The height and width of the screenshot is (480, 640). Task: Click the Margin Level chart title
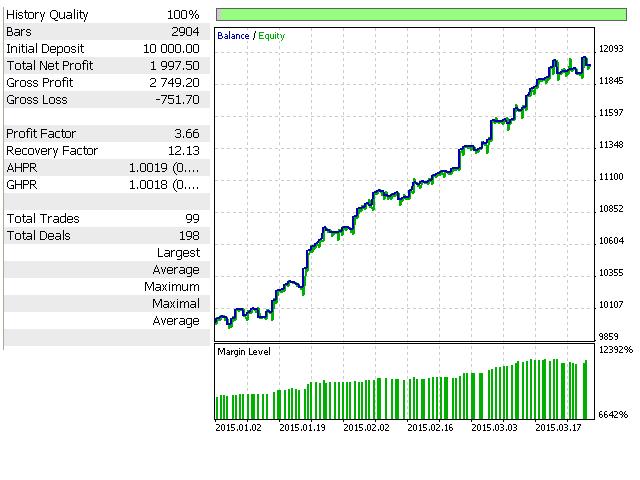pos(244,352)
